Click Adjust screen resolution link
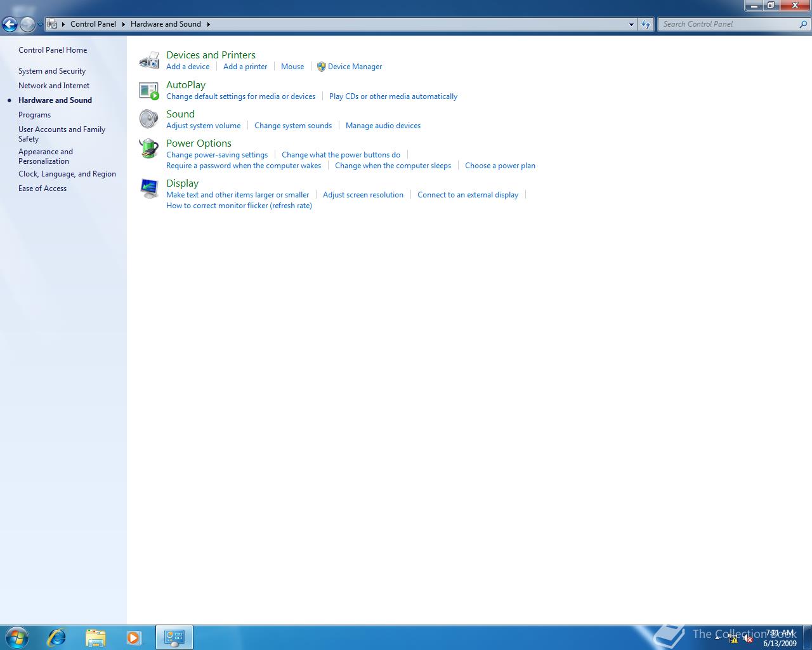812x650 pixels. point(363,195)
